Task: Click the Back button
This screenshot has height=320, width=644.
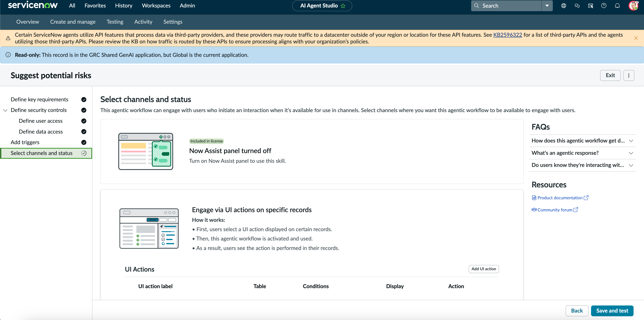Action: click(577, 311)
